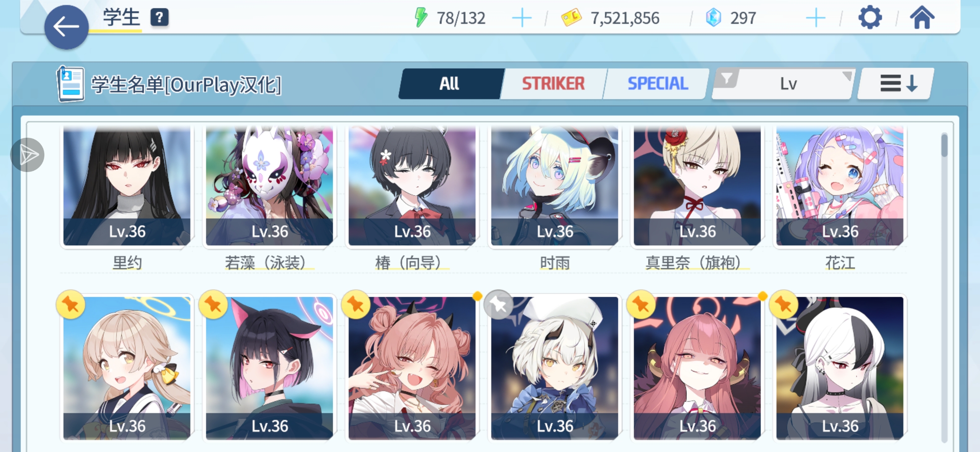The width and height of the screenshot is (980, 452).
Task: Open the help question mark next to 学生
Action: pyautogui.click(x=160, y=18)
